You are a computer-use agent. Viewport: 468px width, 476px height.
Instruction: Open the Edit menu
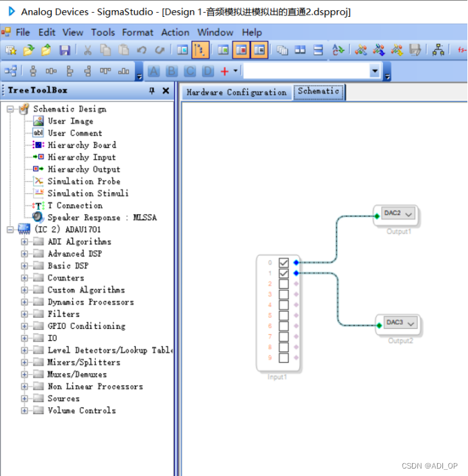pyautogui.click(x=47, y=32)
